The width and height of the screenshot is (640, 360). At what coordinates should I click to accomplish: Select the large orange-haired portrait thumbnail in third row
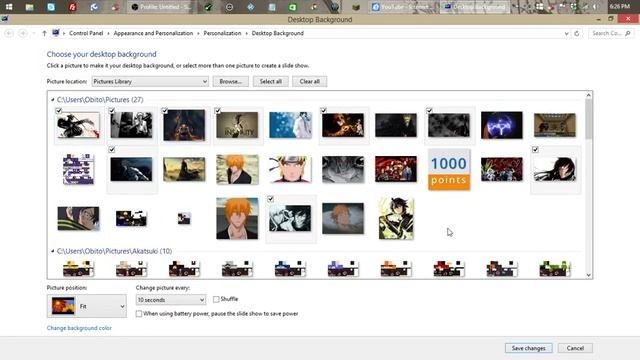point(237,218)
